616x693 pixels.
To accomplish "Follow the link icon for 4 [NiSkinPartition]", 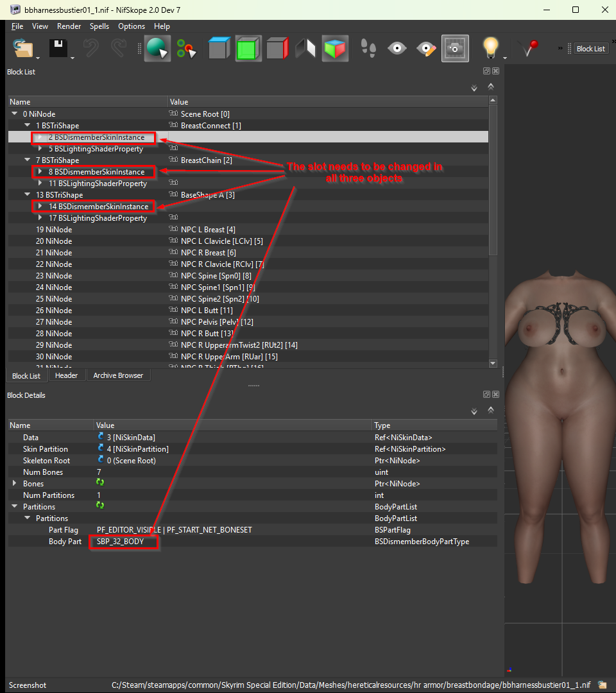I will 100,448.
